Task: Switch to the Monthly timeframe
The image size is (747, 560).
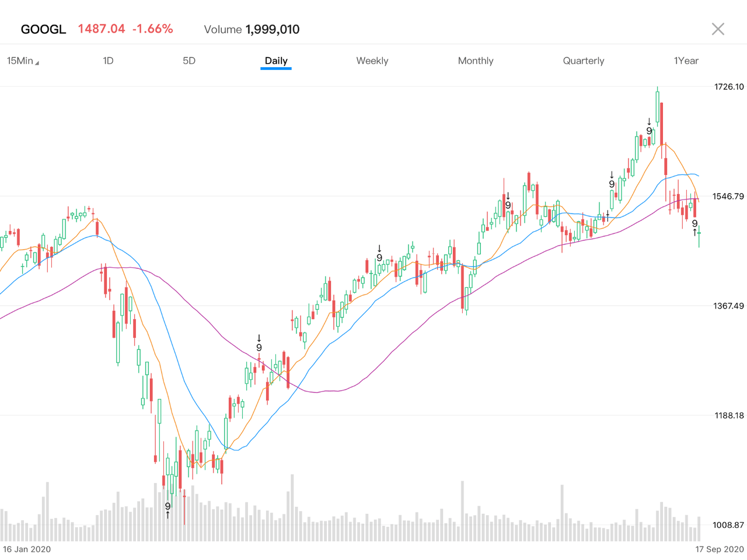Action: click(x=476, y=60)
